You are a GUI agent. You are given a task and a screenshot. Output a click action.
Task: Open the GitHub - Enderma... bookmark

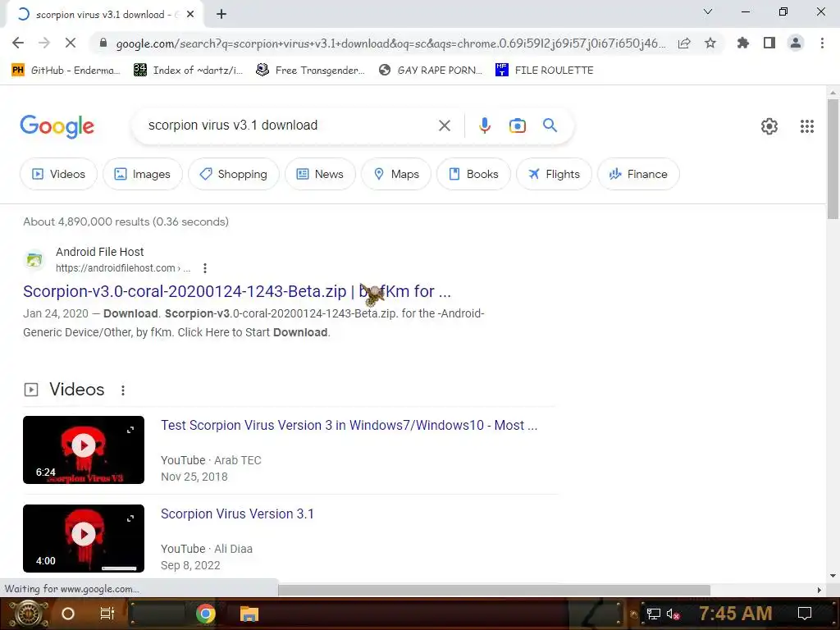pos(66,71)
